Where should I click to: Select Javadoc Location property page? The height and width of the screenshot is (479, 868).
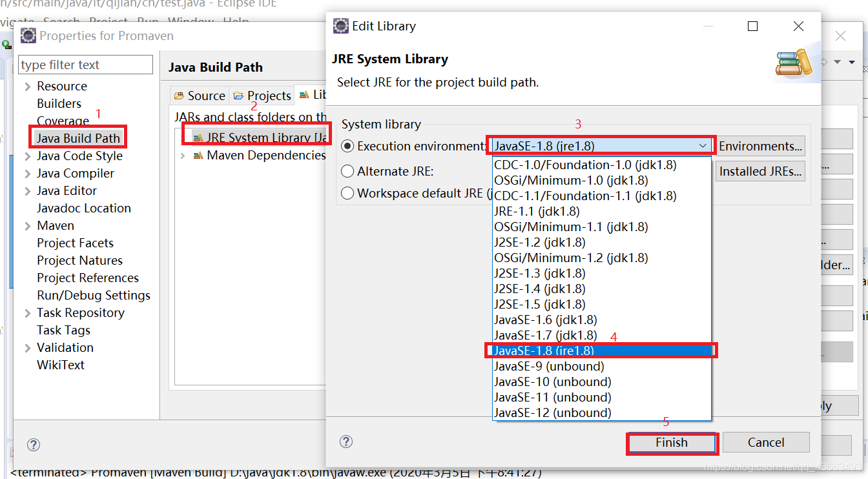[84, 208]
